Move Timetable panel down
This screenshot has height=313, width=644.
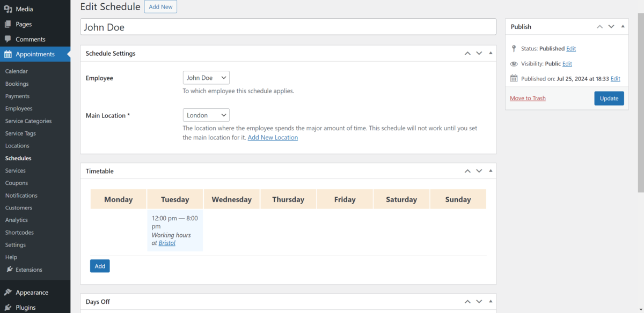tap(479, 171)
